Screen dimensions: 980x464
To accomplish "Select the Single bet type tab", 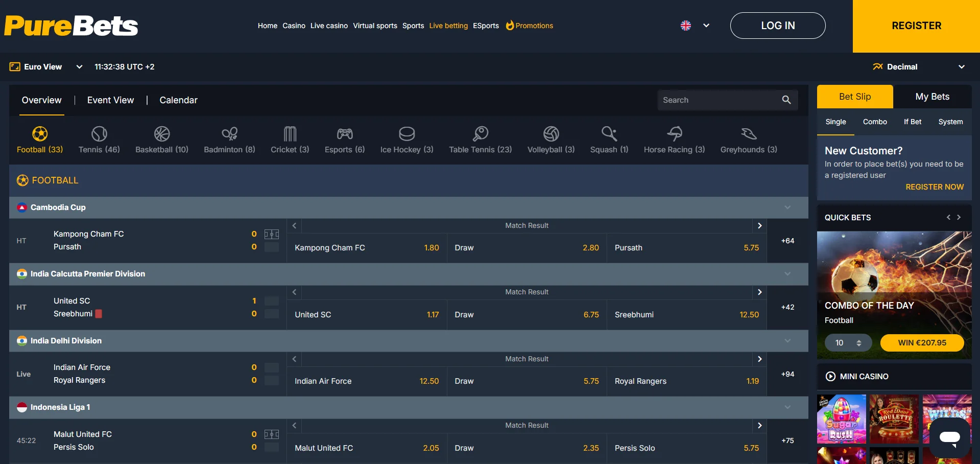I will (x=835, y=122).
